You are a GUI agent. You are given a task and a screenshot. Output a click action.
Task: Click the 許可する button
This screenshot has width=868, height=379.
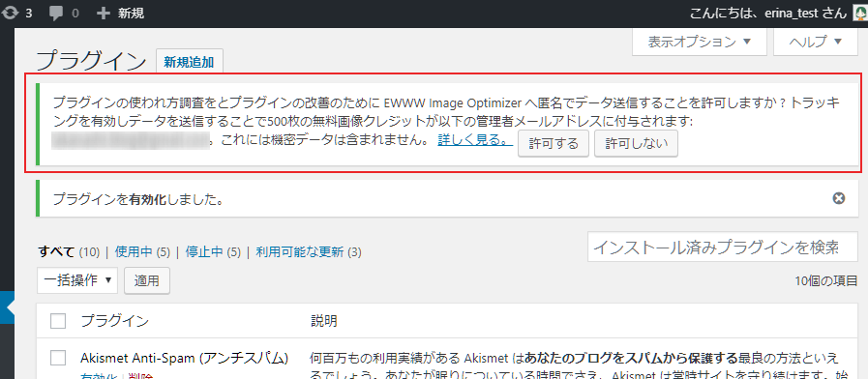tap(553, 144)
